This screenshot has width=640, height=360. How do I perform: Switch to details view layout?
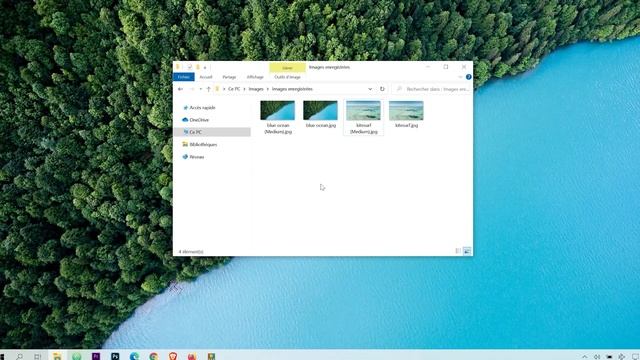458,251
